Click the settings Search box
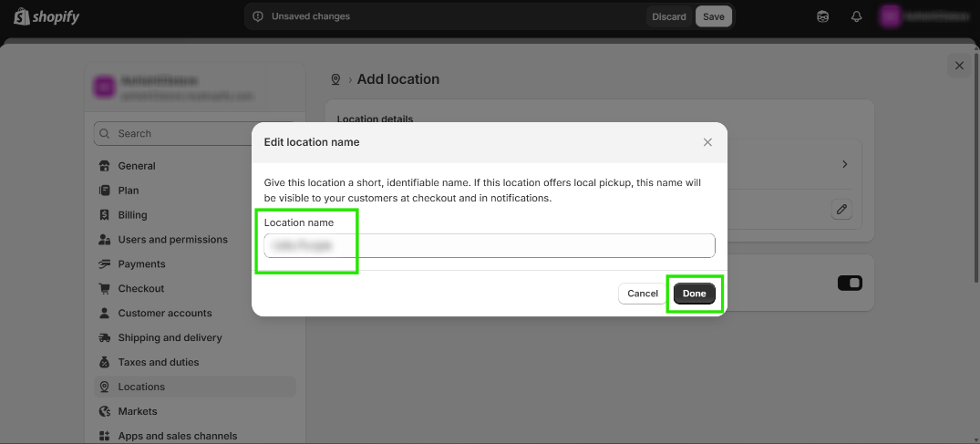 click(193, 133)
